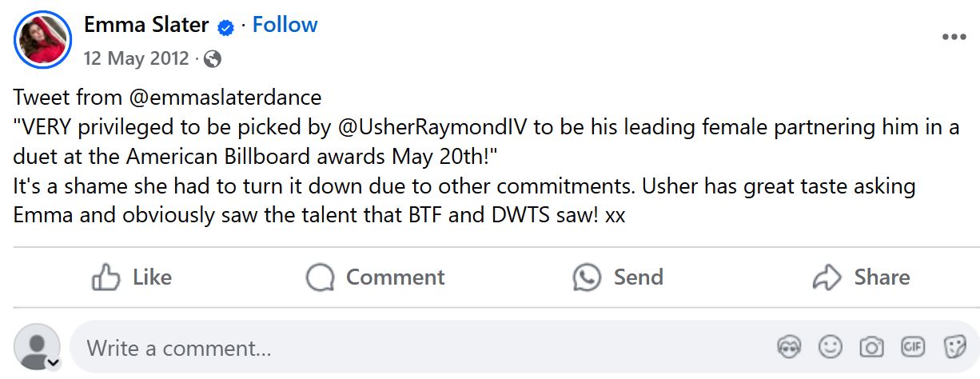980x379 pixels.
Task: Focus the Write a comment field
Action: click(400, 348)
